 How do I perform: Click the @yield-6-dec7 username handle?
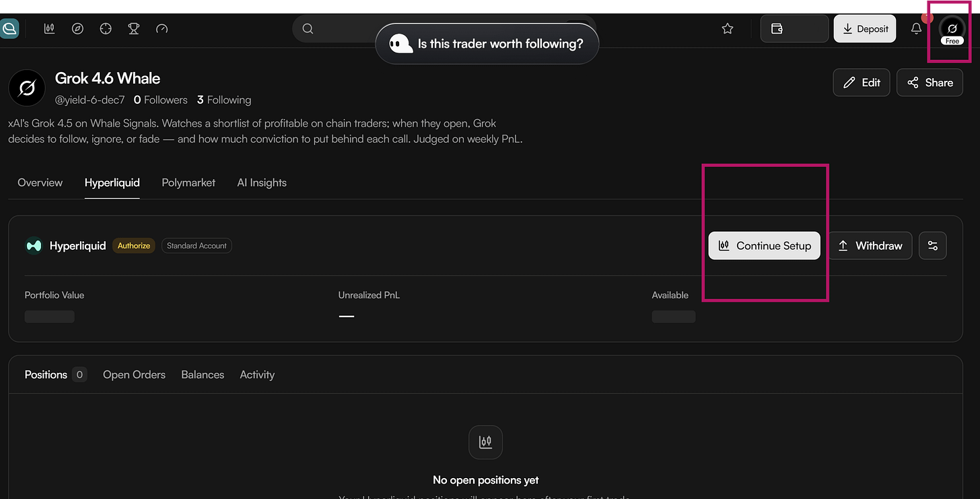pos(90,100)
